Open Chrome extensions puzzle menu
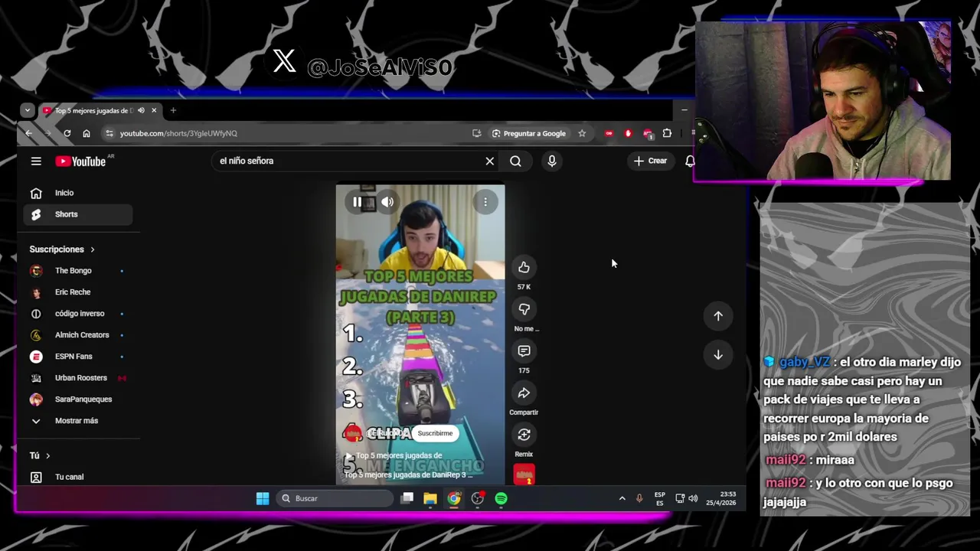Viewport: 980px width, 551px height. (x=667, y=133)
